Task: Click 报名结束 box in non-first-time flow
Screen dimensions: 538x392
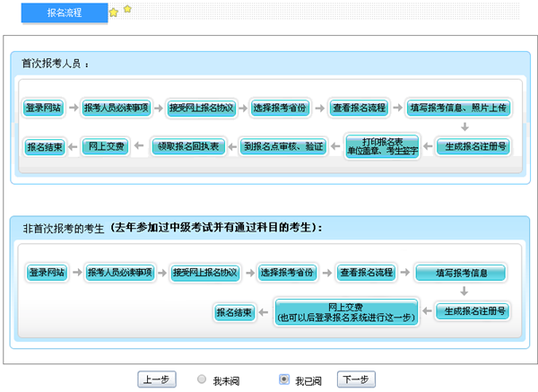Action: pyautogui.click(x=234, y=312)
